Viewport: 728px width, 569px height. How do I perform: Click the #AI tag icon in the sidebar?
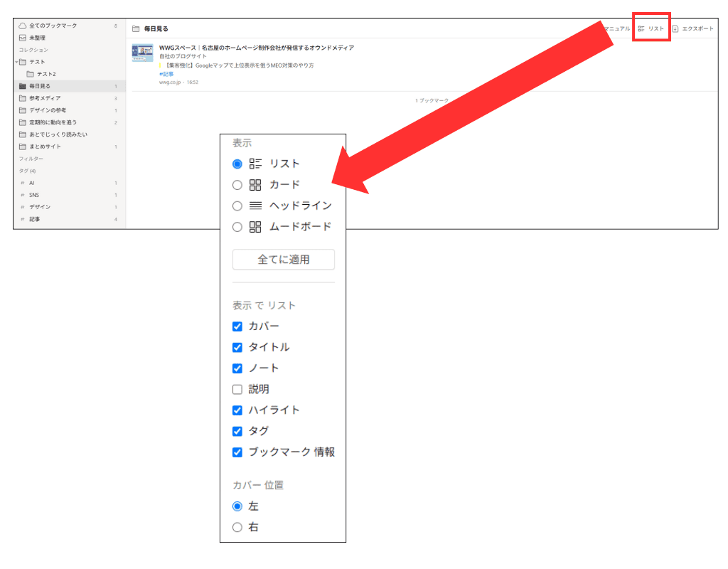pyautogui.click(x=21, y=183)
